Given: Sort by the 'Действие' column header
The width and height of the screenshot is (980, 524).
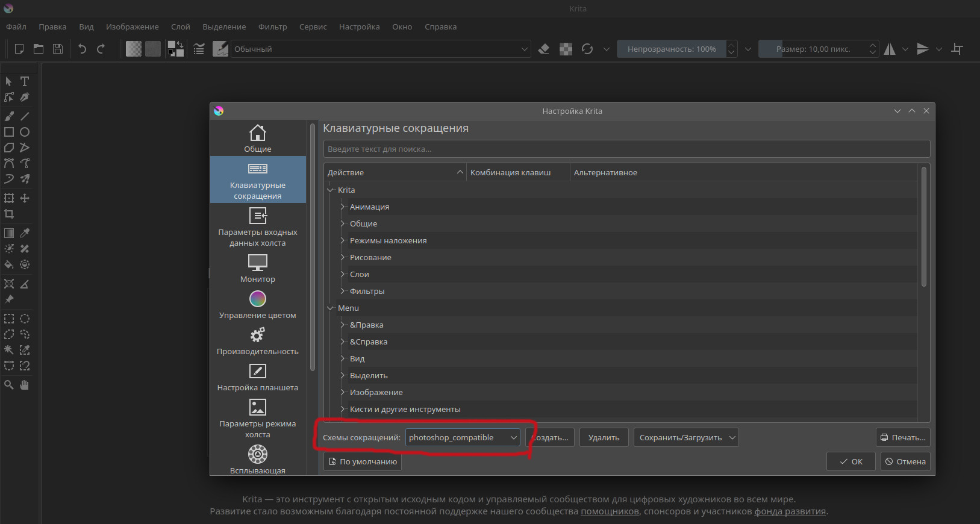Looking at the screenshot, I should [x=395, y=172].
